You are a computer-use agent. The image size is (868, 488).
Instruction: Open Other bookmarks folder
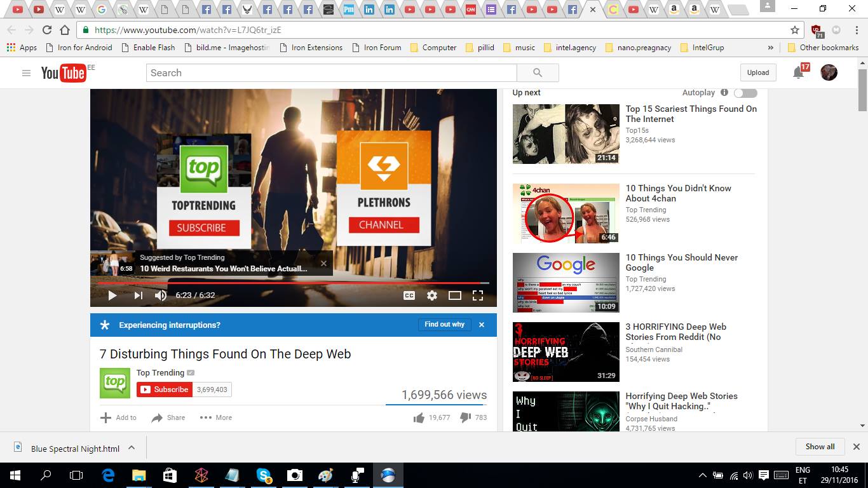[823, 48]
